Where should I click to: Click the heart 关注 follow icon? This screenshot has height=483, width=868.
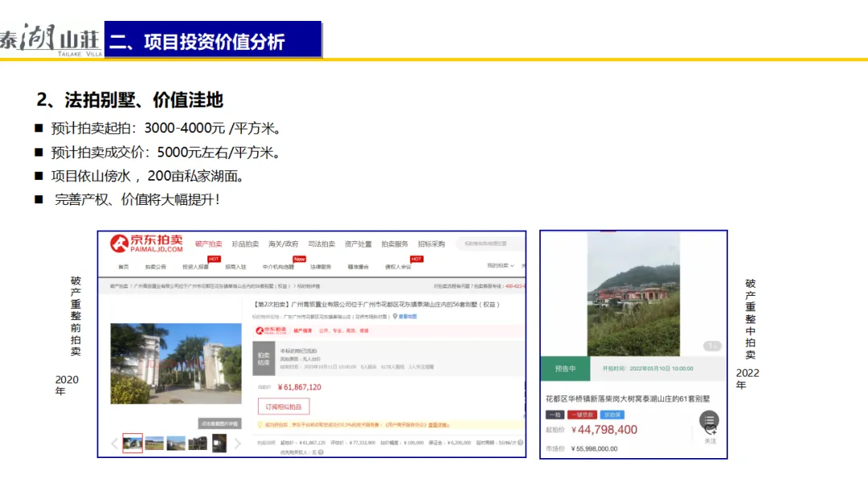click(x=710, y=431)
